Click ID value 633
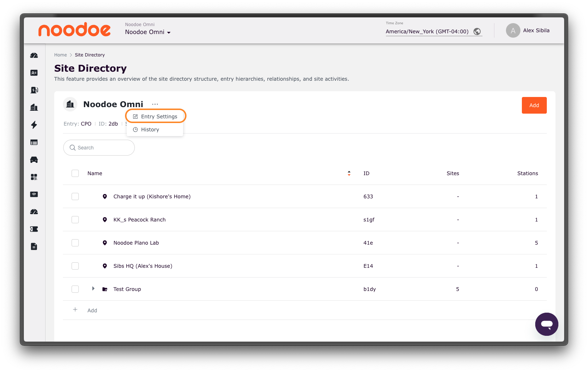The width and height of the screenshot is (588, 372). point(368,196)
